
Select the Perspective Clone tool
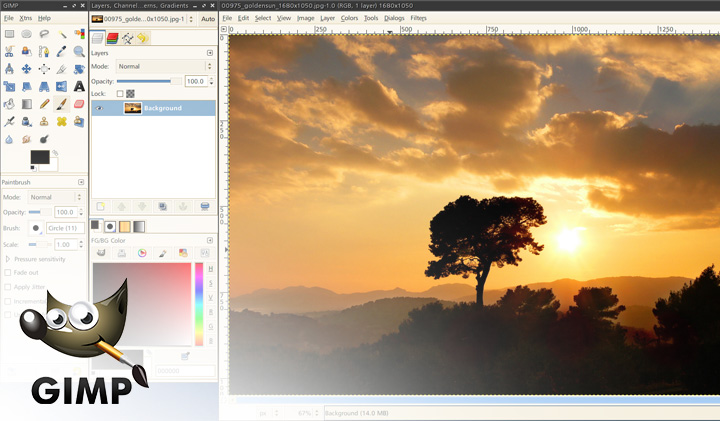(79, 122)
